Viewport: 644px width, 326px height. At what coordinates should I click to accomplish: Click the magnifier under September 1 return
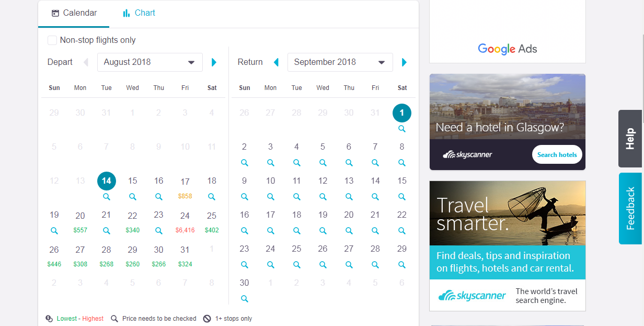click(x=401, y=129)
